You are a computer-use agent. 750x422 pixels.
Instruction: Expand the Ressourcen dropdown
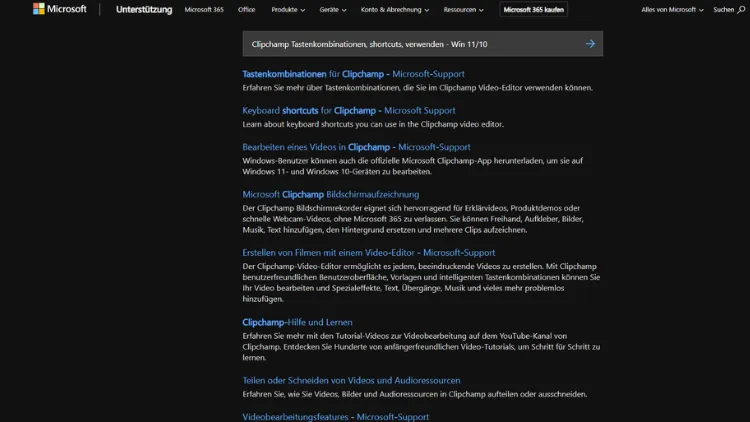coord(463,10)
